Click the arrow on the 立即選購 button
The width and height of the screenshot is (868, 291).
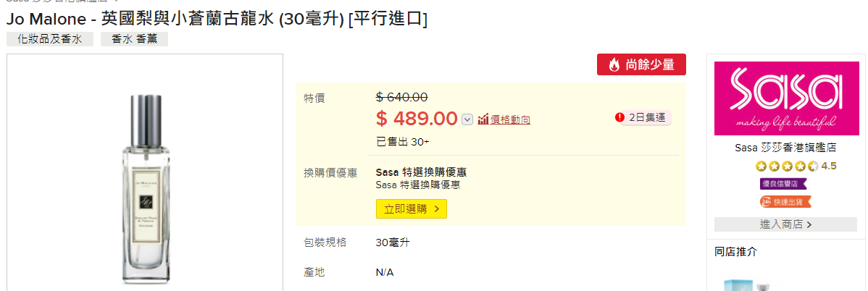point(437,208)
